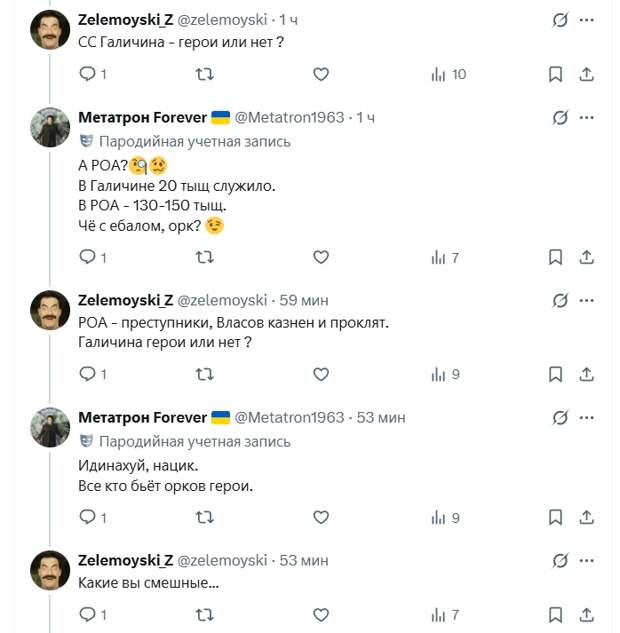Click the Zelemoyski_Z avatar on the first tweet
The height and width of the screenshot is (633, 620).
pyautogui.click(x=50, y=30)
